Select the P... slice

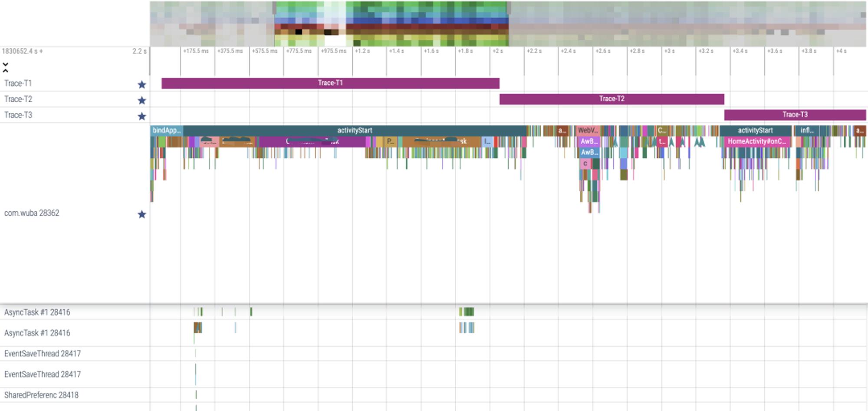click(390, 141)
